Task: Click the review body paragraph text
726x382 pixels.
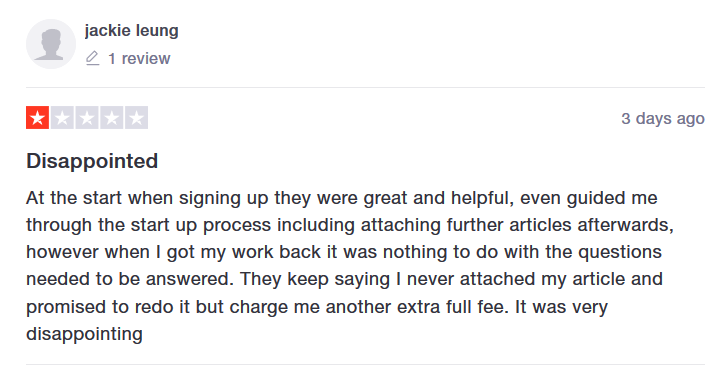Action: (x=350, y=266)
